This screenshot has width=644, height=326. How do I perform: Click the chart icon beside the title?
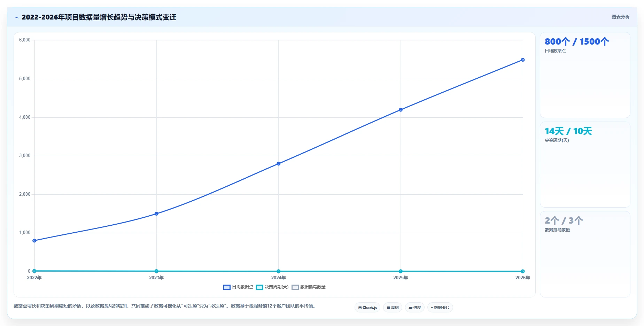16,17
